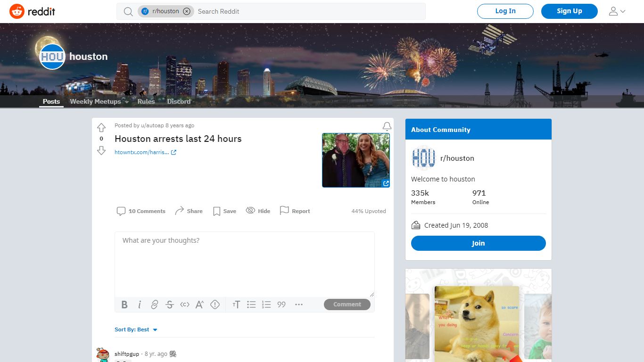Open the user account dropdown menu
Image resolution: width=644 pixels, height=362 pixels.
click(x=617, y=11)
